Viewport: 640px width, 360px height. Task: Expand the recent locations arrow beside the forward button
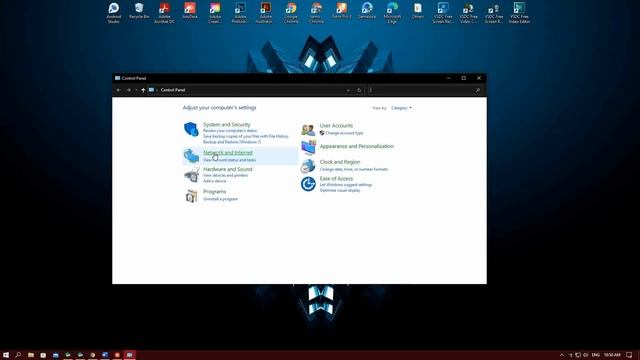click(x=136, y=90)
